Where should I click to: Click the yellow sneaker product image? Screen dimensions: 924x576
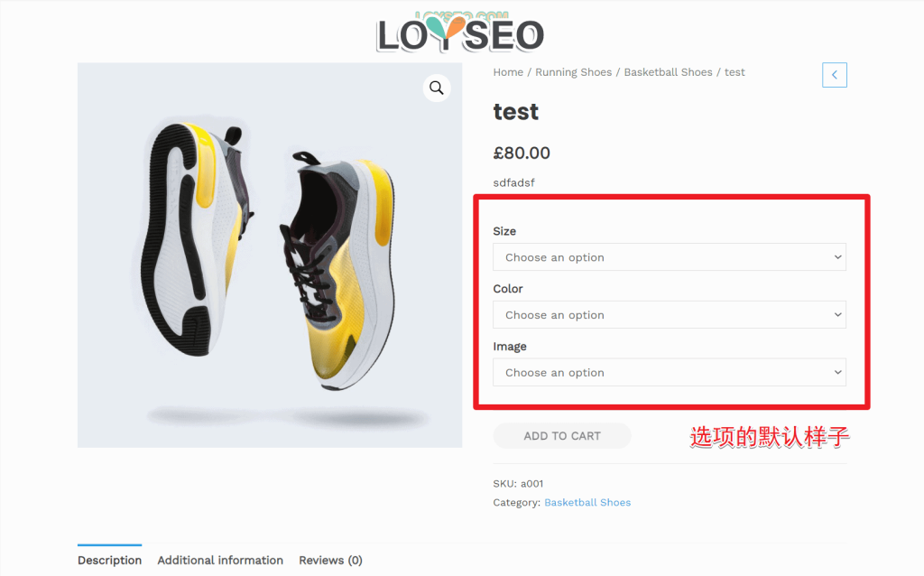(x=269, y=255)
